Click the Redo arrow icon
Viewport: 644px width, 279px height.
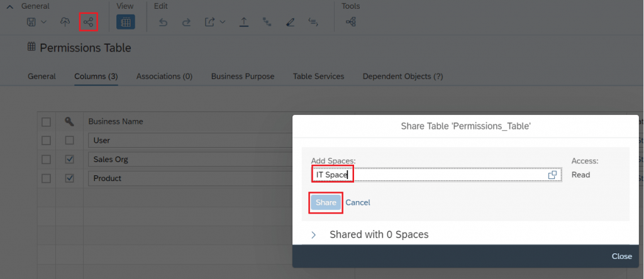coord(186,23)
